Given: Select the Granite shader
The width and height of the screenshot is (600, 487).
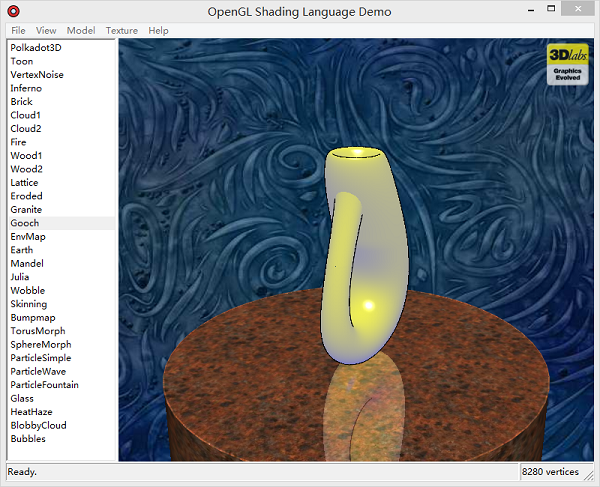Looking at the screenshot, I should (26, 210).
